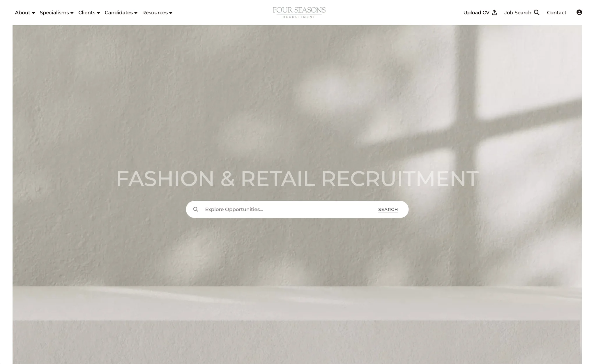Open the Resources menu item
The image size is (596, 364).
click(x=155, y=13)
